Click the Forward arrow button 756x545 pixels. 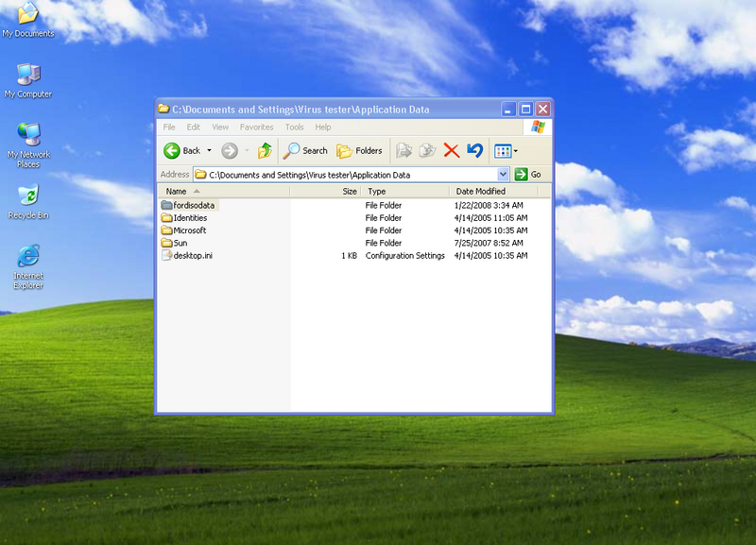coord(230,151)
